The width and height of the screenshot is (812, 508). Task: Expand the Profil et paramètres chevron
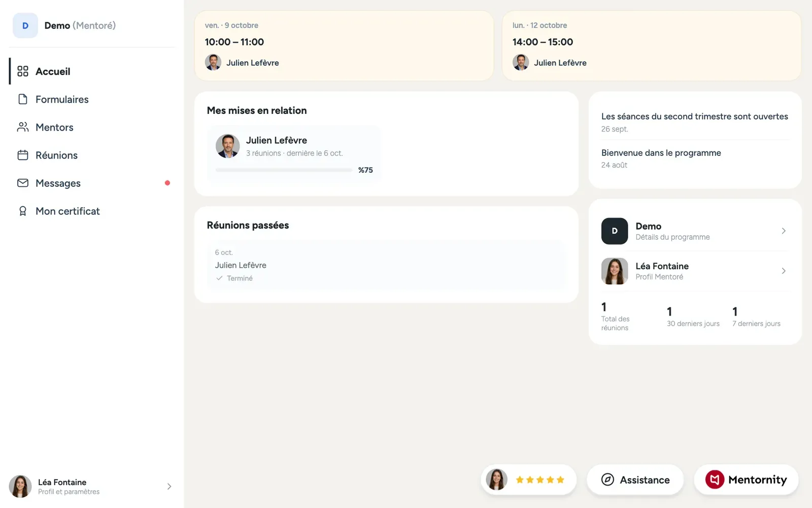[x=169, y=487]
